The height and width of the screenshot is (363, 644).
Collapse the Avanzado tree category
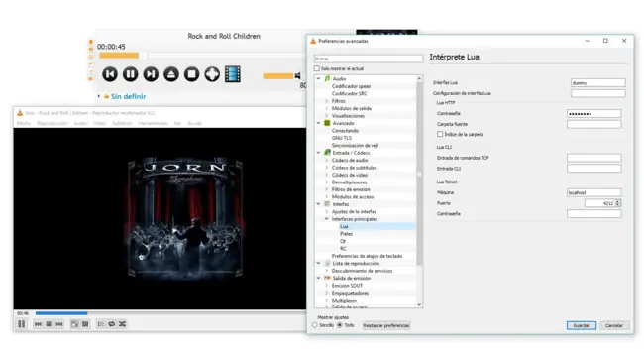(x=318, y=123)
